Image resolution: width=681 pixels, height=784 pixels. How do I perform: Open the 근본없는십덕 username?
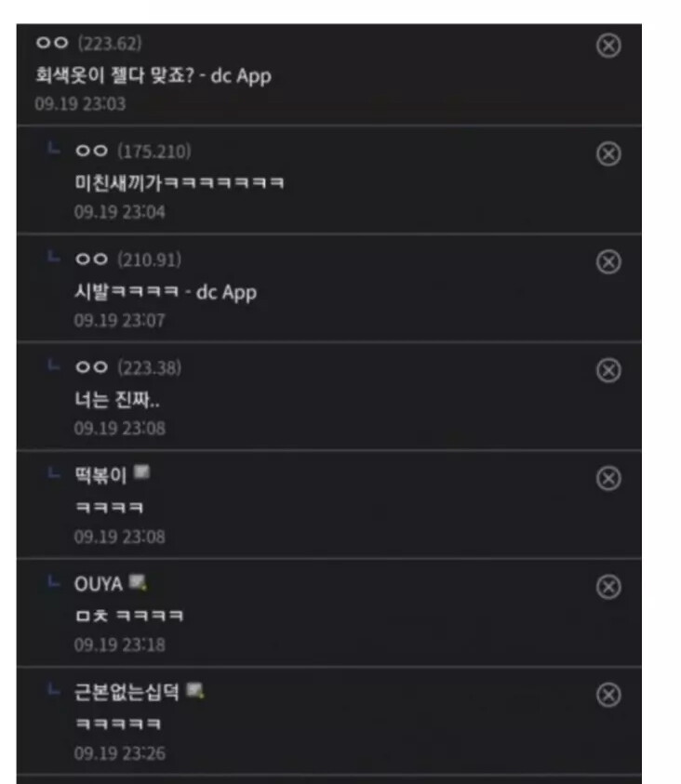coord(127,692)
